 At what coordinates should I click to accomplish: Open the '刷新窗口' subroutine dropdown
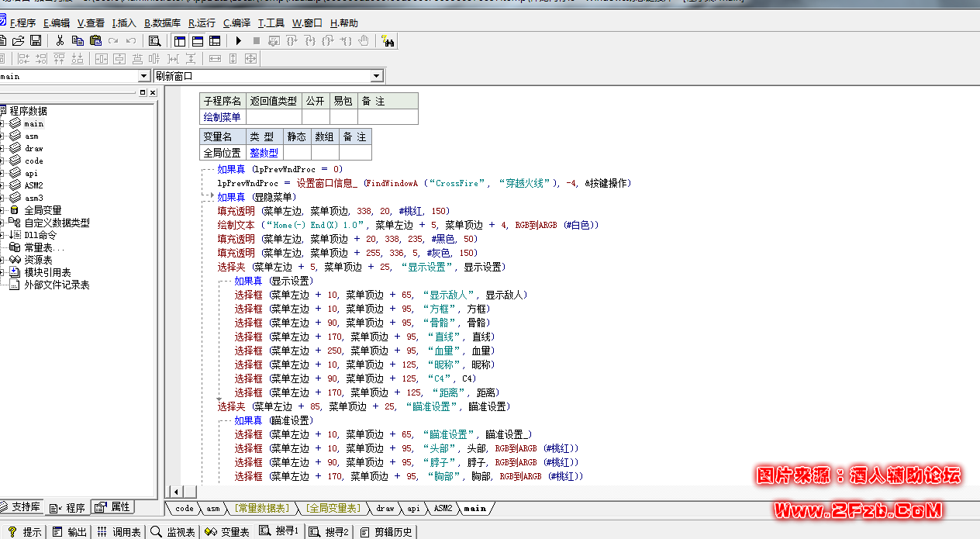(377, 76)
